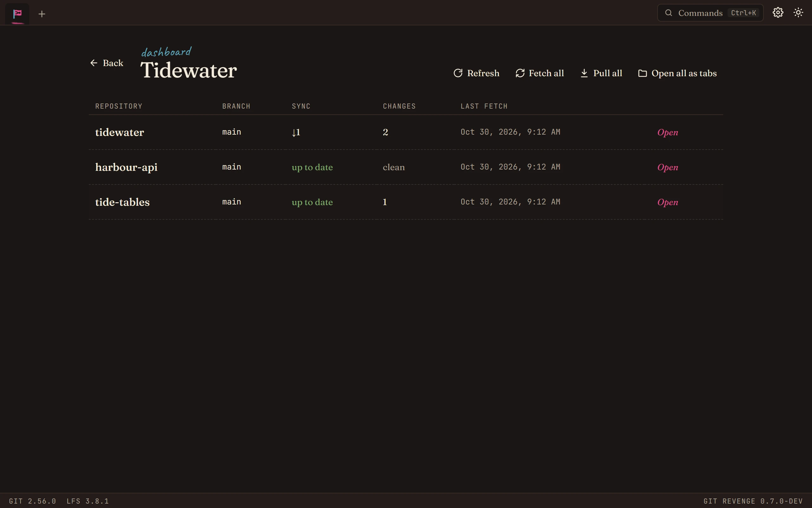Click the GIT 2.56.0 status bar entry
Image resolution: width=812 pixels, height=508 pixels.
pos(33,501)
